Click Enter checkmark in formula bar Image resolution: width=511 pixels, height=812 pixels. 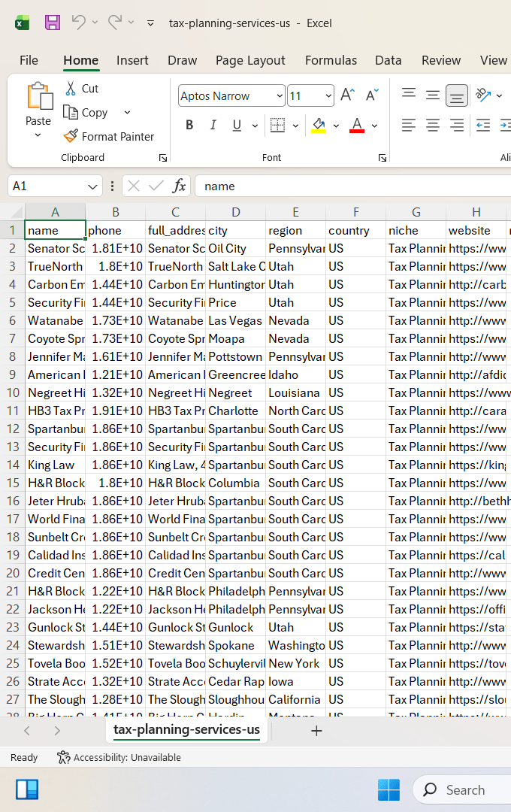156,186
